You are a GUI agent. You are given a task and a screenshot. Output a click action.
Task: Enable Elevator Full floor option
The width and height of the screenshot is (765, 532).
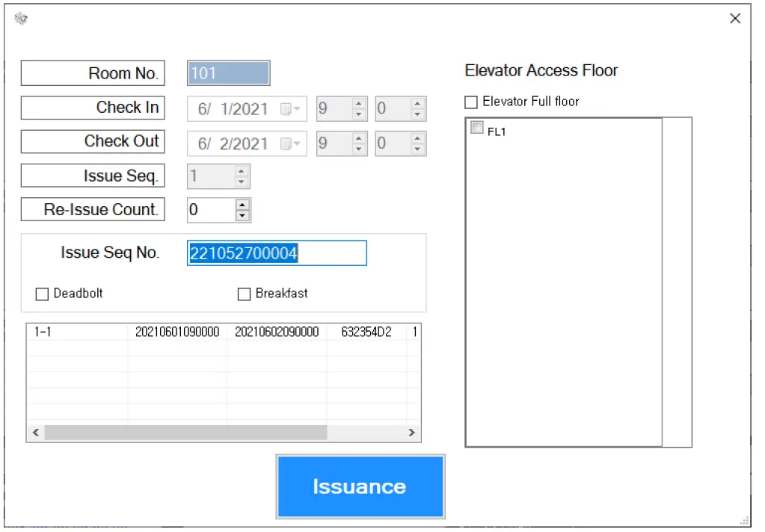coord(471,102)
